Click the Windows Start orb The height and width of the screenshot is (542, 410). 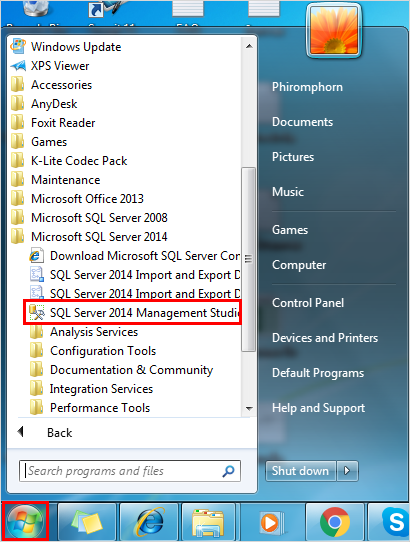point(25,522)
